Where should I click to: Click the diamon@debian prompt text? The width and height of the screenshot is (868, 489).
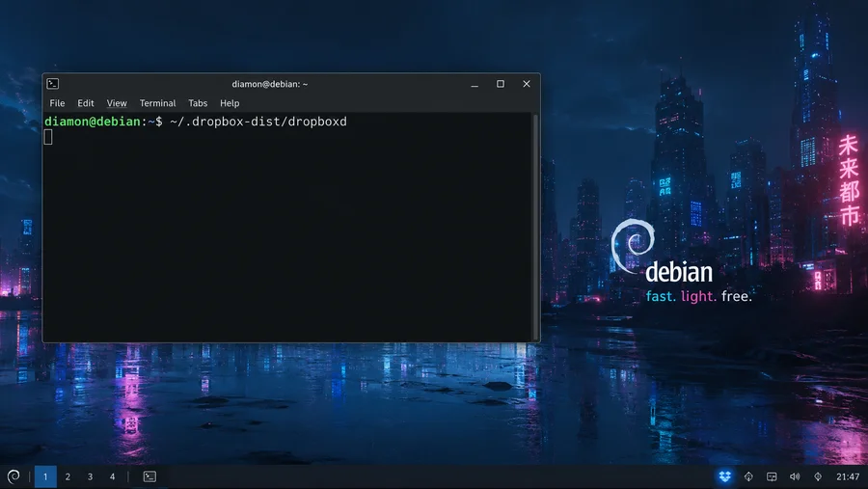click(93, 122)
